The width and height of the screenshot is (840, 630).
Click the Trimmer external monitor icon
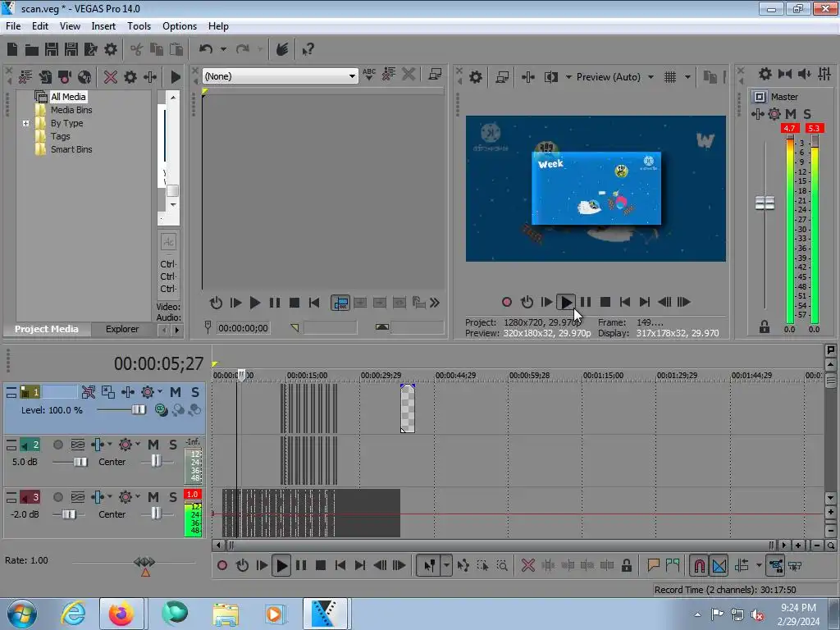tap(435, 75)
